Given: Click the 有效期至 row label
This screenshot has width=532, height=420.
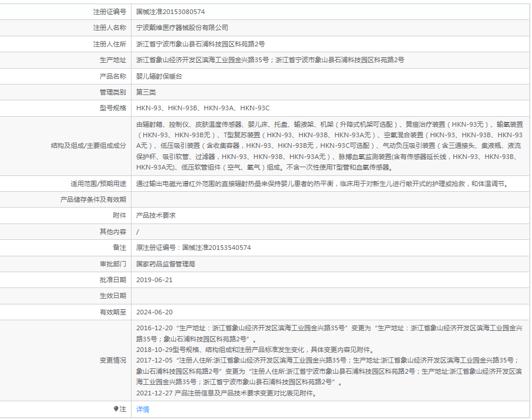Looking at the screenshot, I should (x=113, y=312).
